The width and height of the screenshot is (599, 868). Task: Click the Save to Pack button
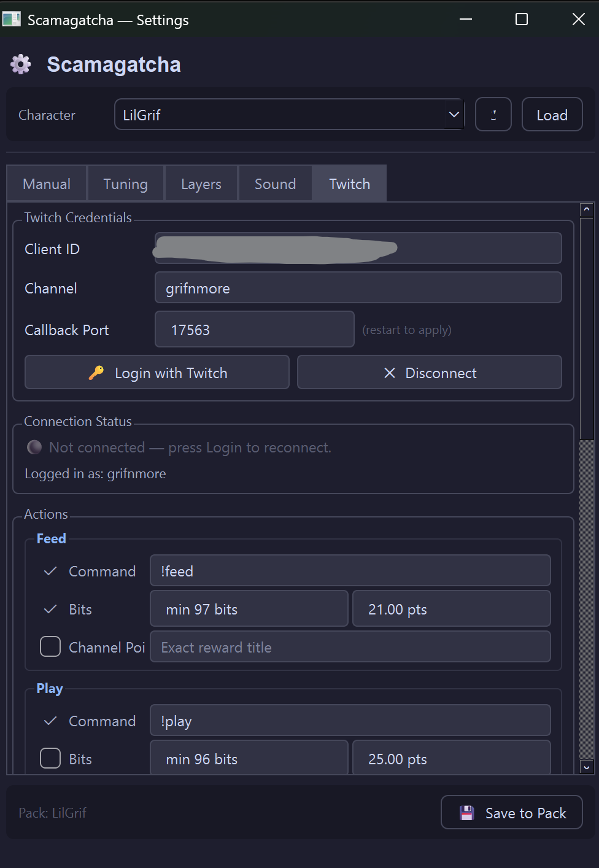click(x=512, y=812)
